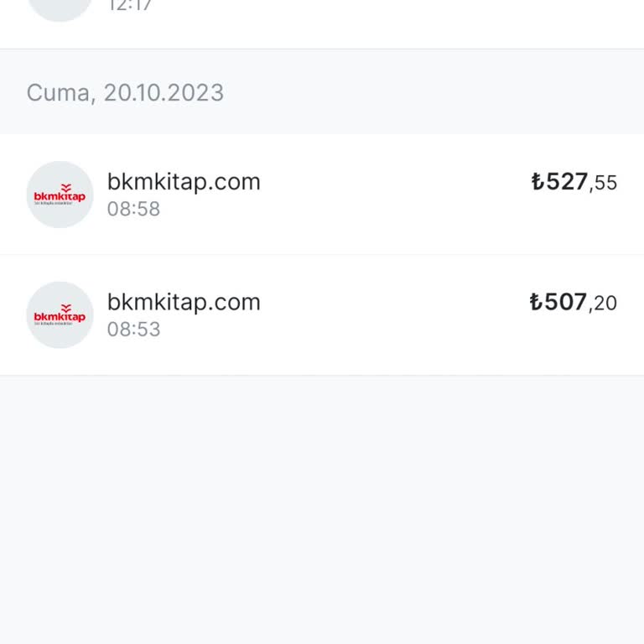Click blank space between the 08:53 merchant and amount
644x644 pixels.
[x=394, y=315]
